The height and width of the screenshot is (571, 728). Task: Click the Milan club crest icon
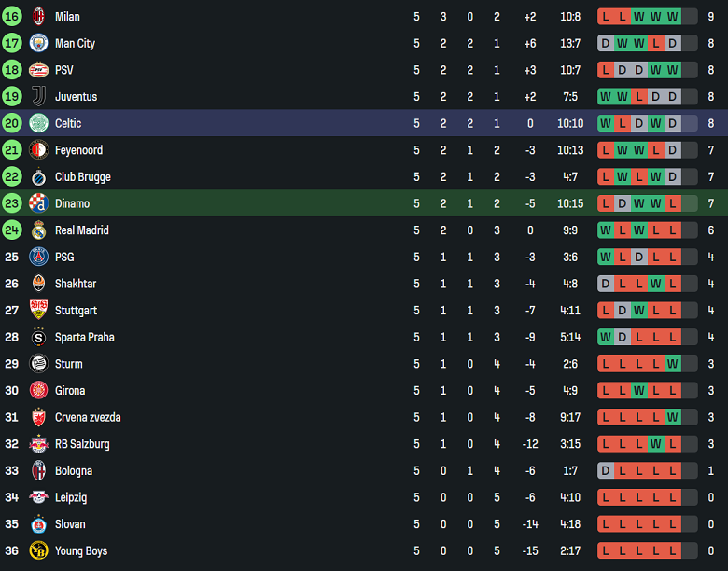coord(38,17)
